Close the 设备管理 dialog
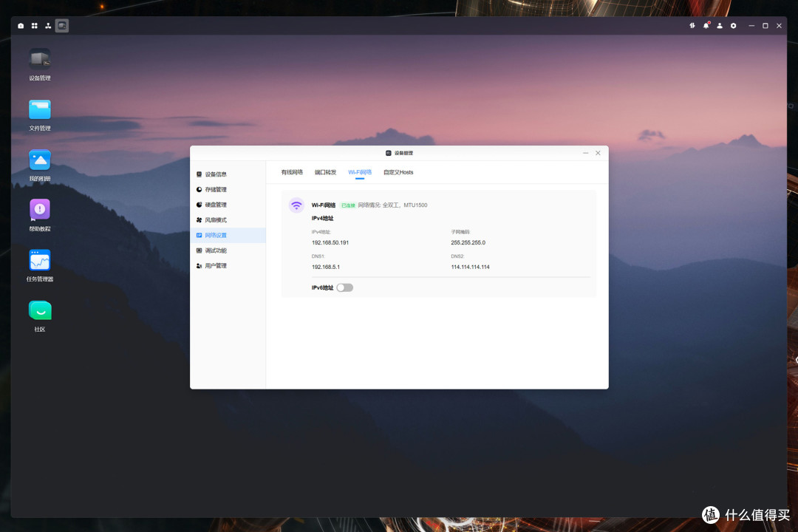The width and height of the screenshot is (798, 532). click(598, 153)
